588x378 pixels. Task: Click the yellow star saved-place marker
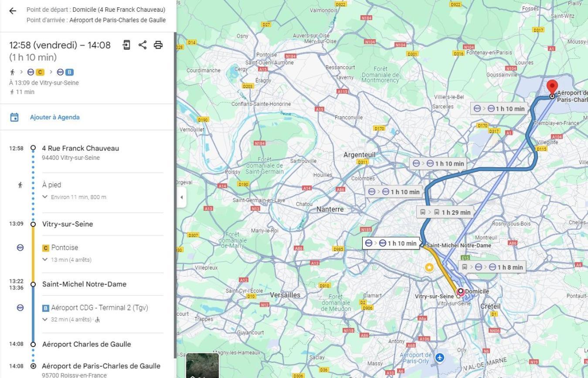429,267
